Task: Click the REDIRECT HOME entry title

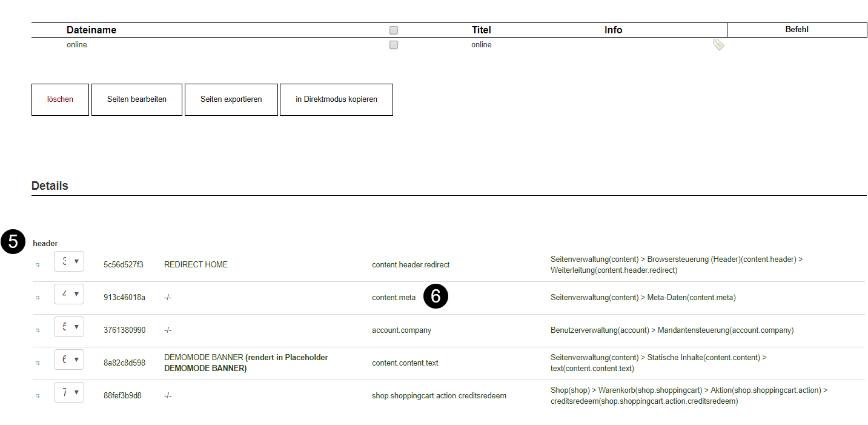Action: 196,265
